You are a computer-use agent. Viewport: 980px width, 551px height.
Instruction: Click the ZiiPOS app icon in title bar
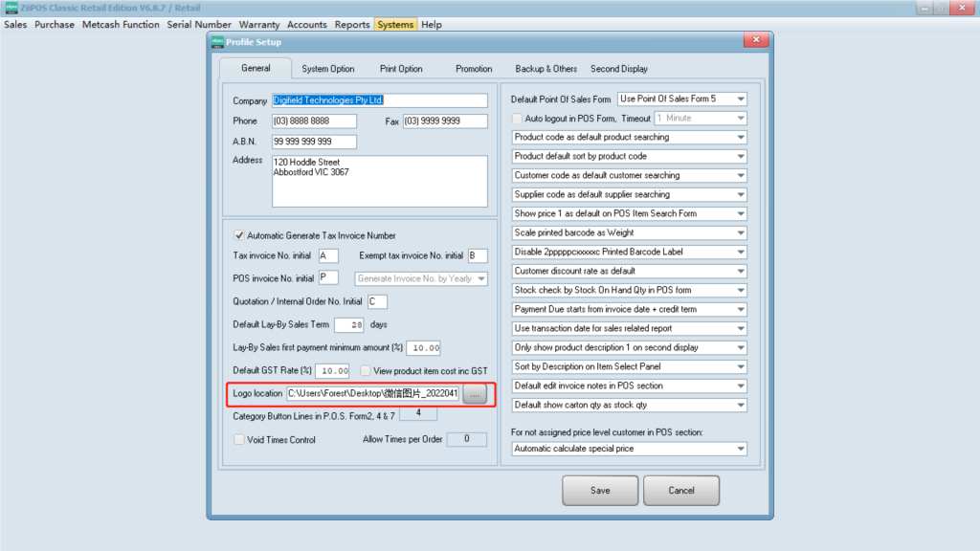coord(11,8)
